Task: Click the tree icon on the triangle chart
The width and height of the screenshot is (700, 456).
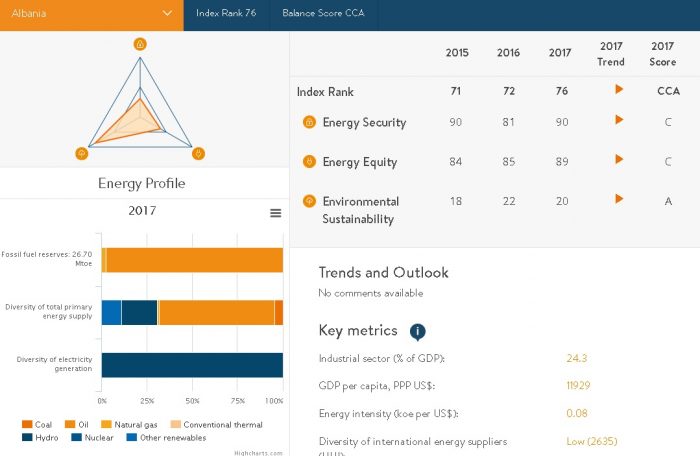Action: 82,153
